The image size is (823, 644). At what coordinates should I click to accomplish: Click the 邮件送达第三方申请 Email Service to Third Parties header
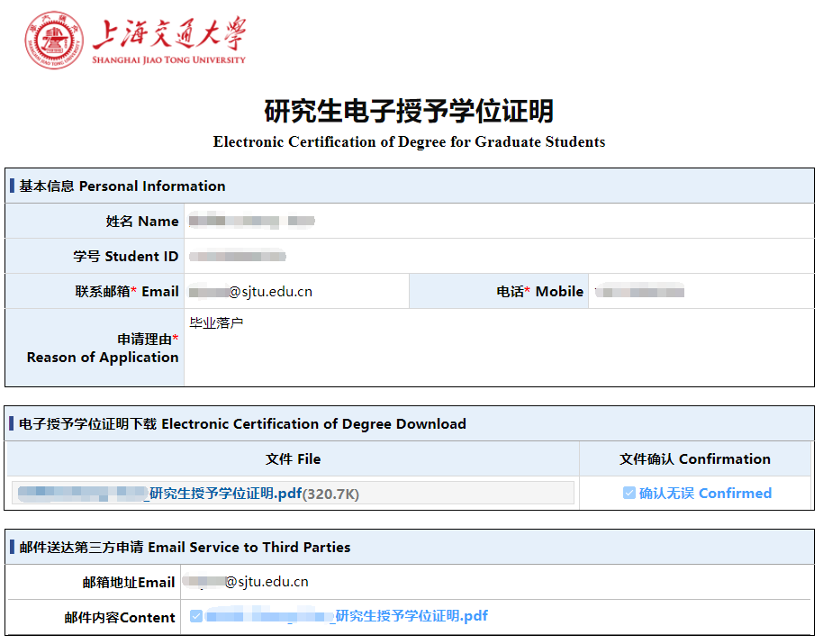point(410,547)
